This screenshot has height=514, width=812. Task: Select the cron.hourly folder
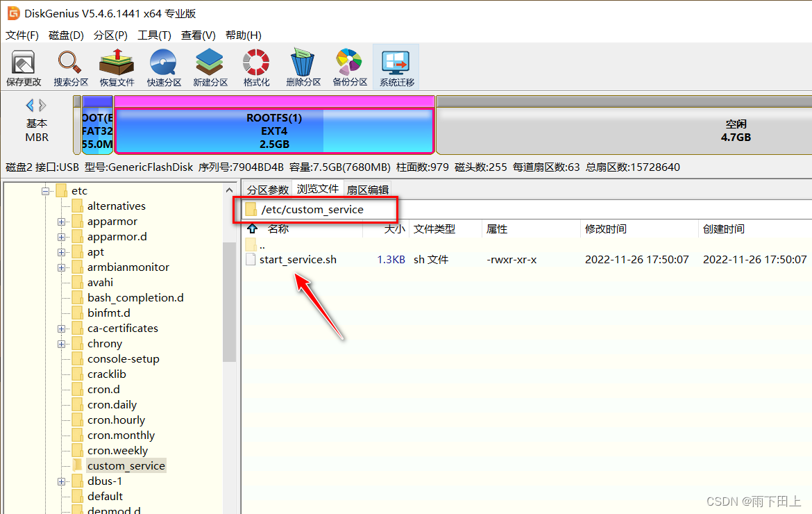pos(116,420)
